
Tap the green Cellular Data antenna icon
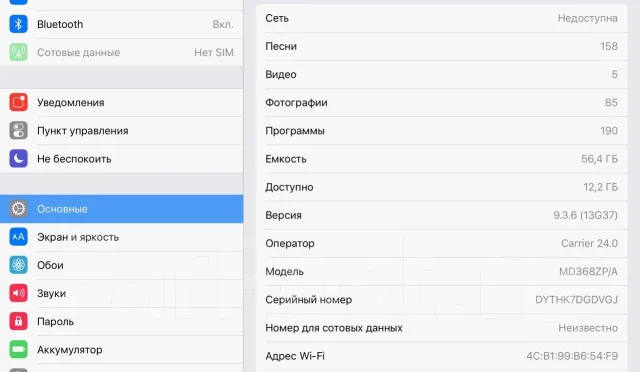point(18,52)
